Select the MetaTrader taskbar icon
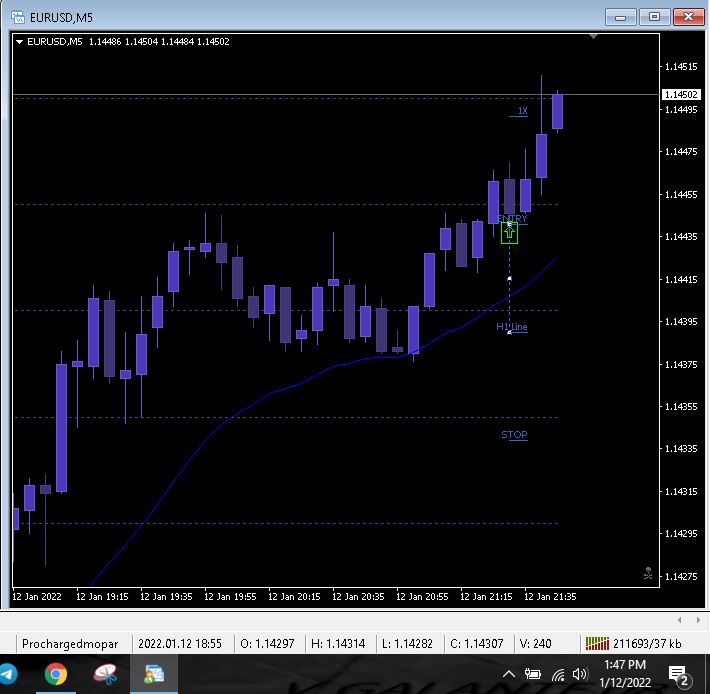This screenshot has height=694, width=710. pyautogui.click(x=154, y=674)
